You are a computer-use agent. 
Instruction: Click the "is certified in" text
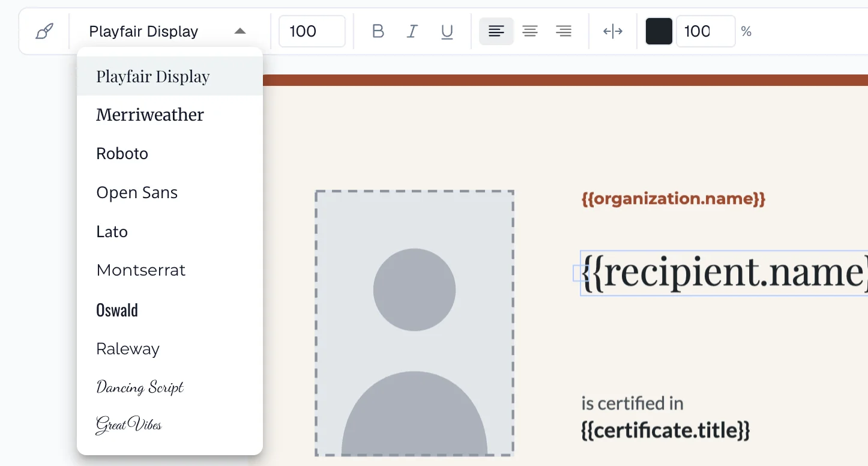point(632,403)
